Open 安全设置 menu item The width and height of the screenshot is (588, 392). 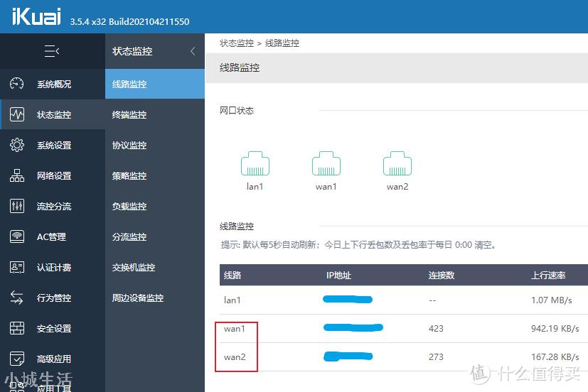click(54, 329)
